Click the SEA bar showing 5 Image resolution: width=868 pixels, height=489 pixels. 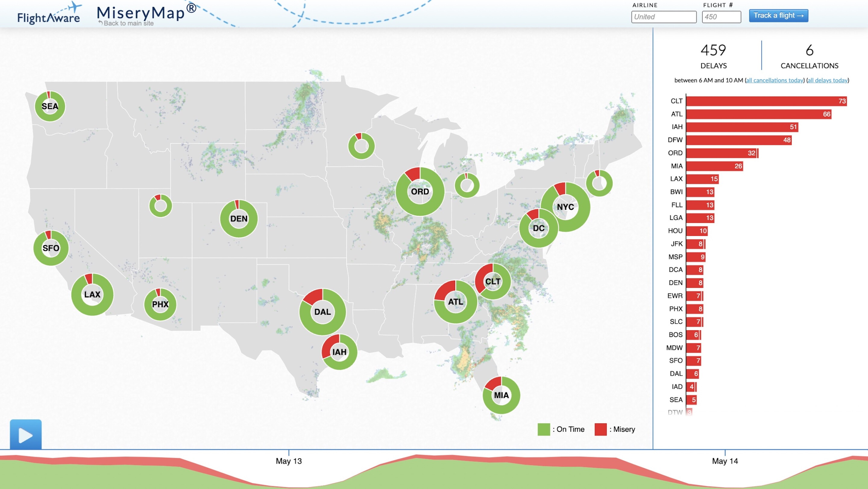[691, 400]
